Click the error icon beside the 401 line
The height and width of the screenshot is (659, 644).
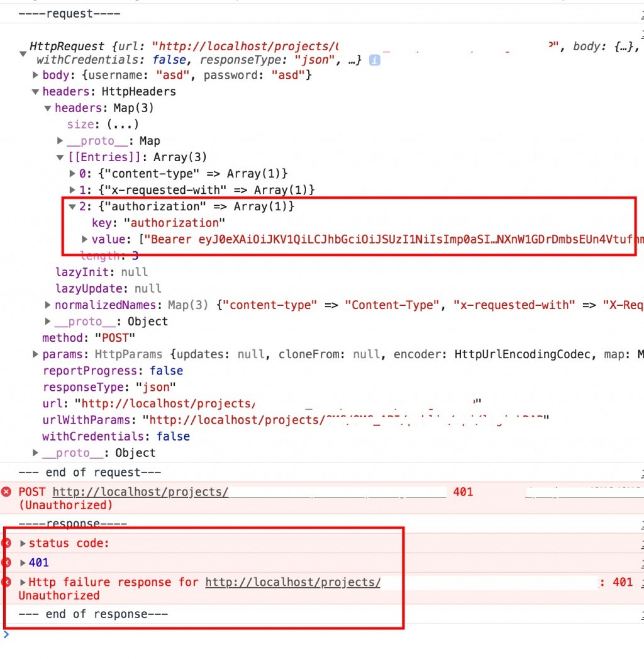6,562
